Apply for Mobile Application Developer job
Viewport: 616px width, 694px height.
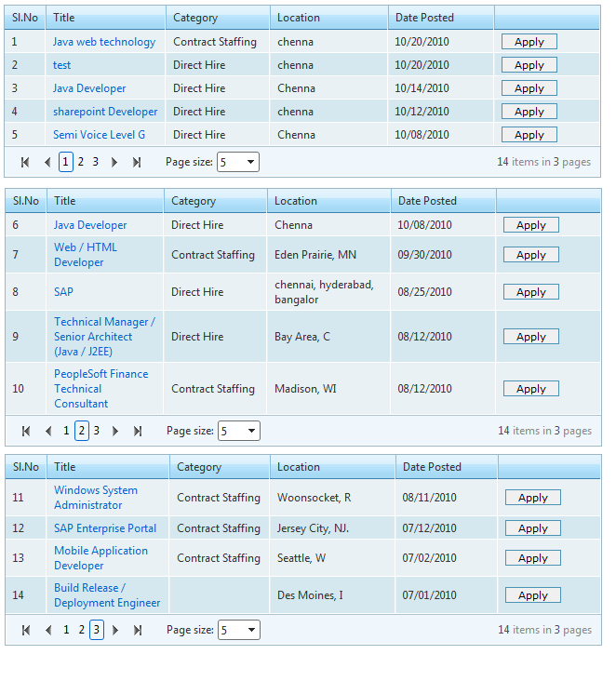click(x=533, y=558)
